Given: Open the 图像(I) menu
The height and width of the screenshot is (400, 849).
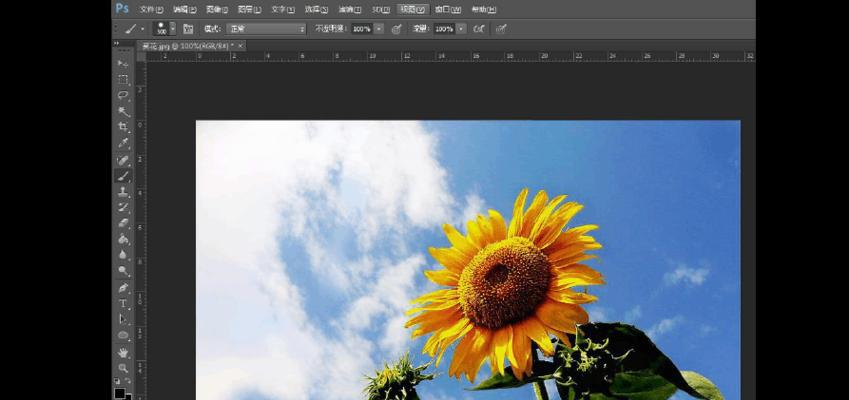Looking at the screenshot, I should pos(217,10).
